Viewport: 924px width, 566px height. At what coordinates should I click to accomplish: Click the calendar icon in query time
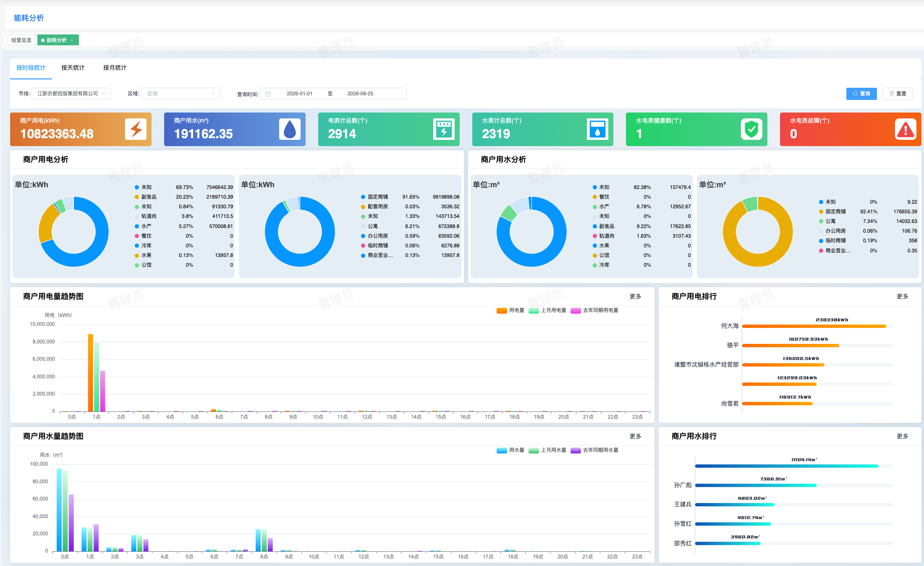(x=268, y=94)
